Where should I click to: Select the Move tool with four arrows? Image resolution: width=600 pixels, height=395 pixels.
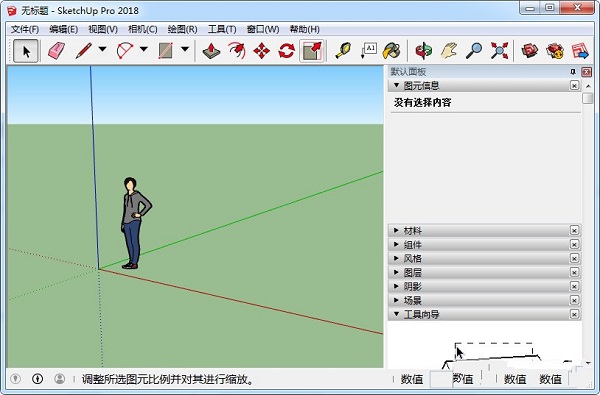[261, 51]
